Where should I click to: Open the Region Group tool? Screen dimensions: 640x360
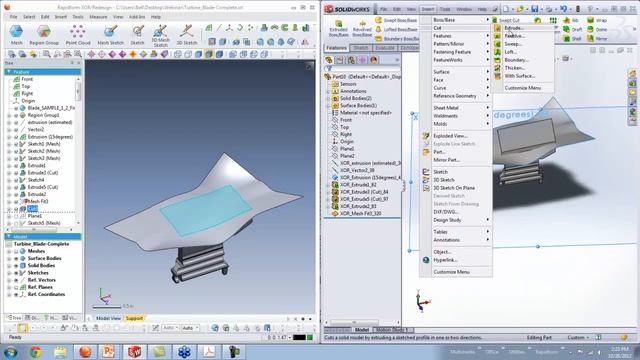[44, 34]
